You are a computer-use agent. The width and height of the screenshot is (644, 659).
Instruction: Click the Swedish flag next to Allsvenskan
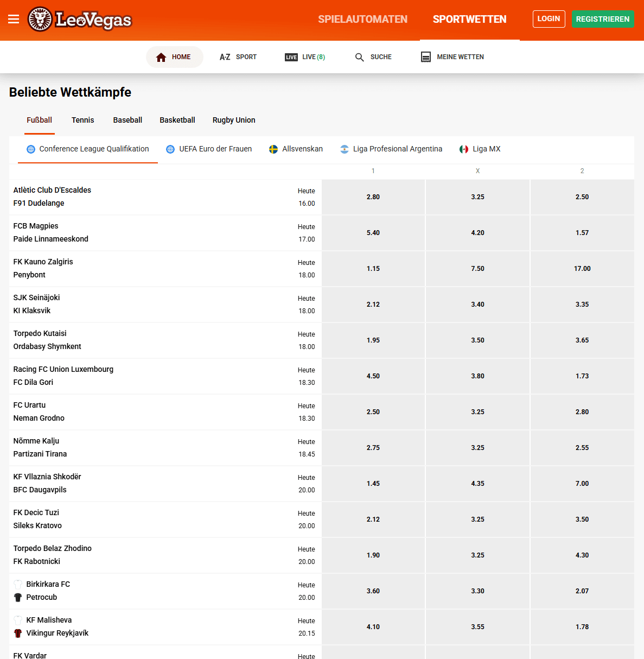(x=272, y=148)
